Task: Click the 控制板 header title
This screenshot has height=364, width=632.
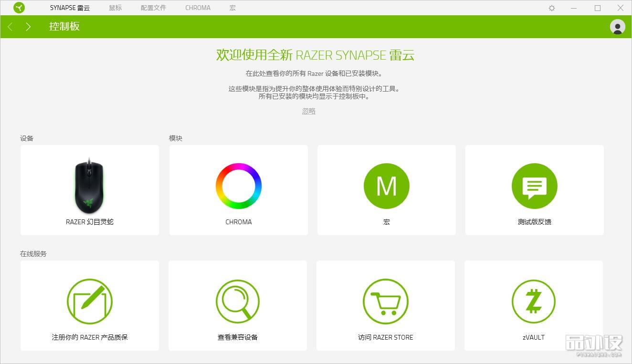Action: pyautogui.click(x=64, y=27)
